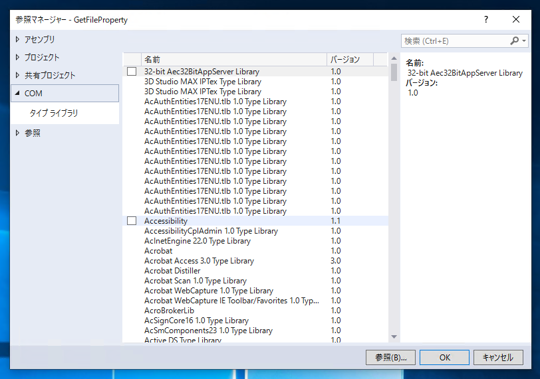
Task: Click the help question mark icon
Action: pyautogui.click(x=486, y=20)
